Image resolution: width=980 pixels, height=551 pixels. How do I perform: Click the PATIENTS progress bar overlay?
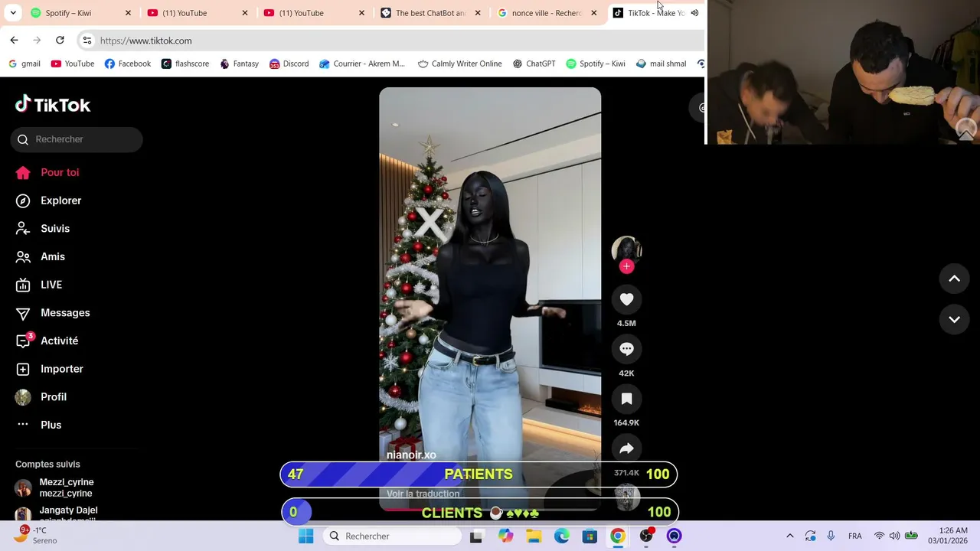click(x=479, y=474)
